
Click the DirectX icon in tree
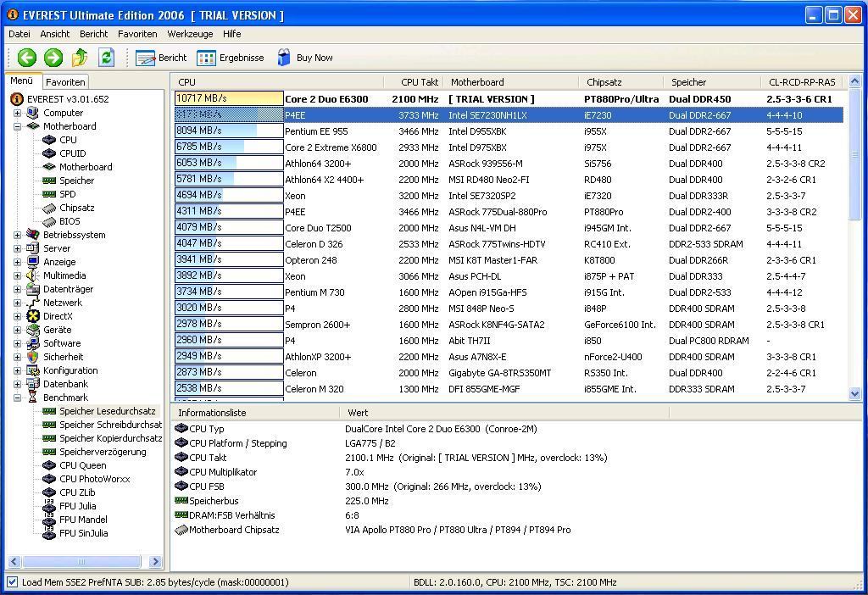[33, 316]
